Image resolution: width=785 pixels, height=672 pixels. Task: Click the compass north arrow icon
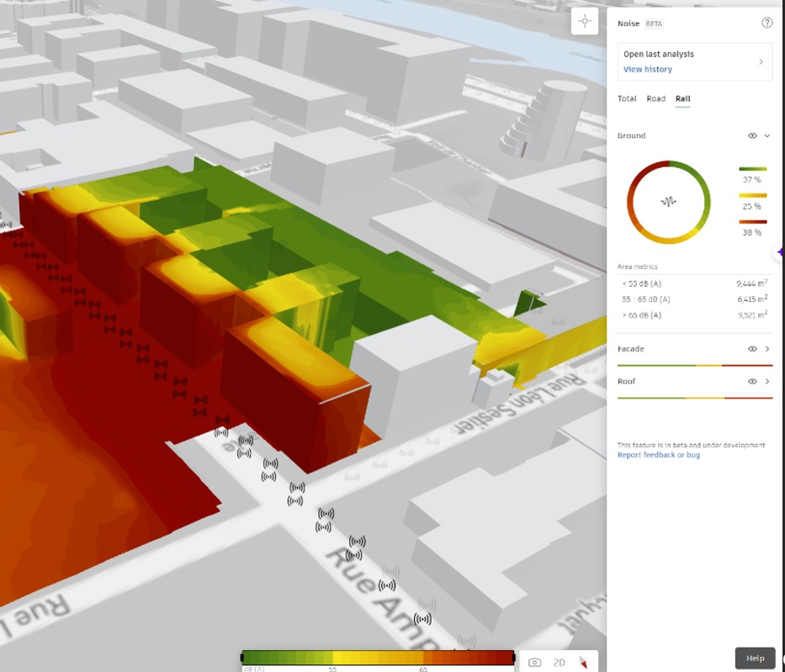coord(583,663)
